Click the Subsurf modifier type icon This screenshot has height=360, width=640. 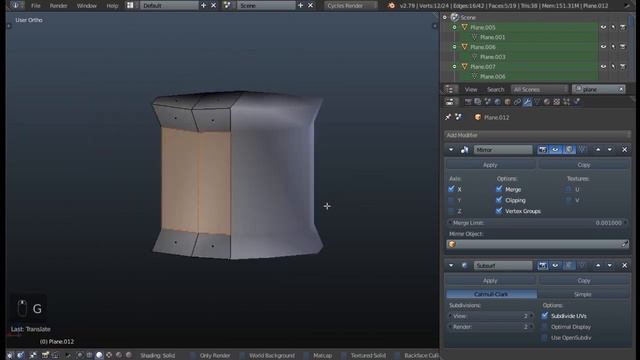click(x=464, y=266)
